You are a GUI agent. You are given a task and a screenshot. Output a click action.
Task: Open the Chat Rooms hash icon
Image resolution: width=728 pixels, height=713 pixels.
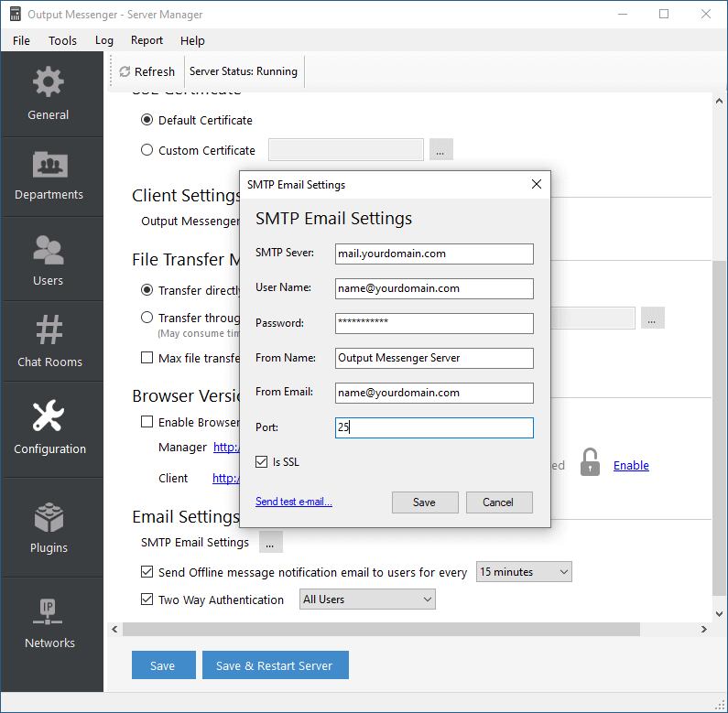point(49,329)
